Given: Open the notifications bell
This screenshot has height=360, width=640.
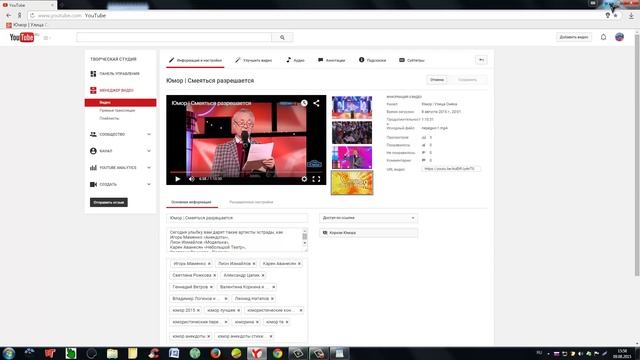Looking at the screenshot, I should click(603, 37).
